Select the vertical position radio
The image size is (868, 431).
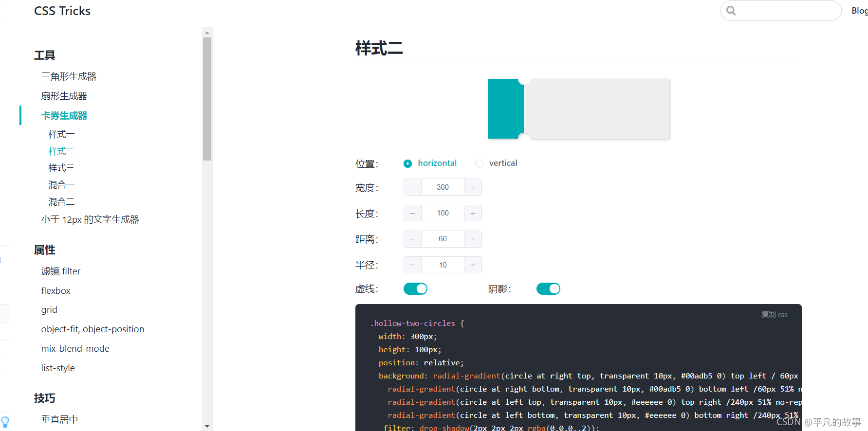tap(480, 163)
